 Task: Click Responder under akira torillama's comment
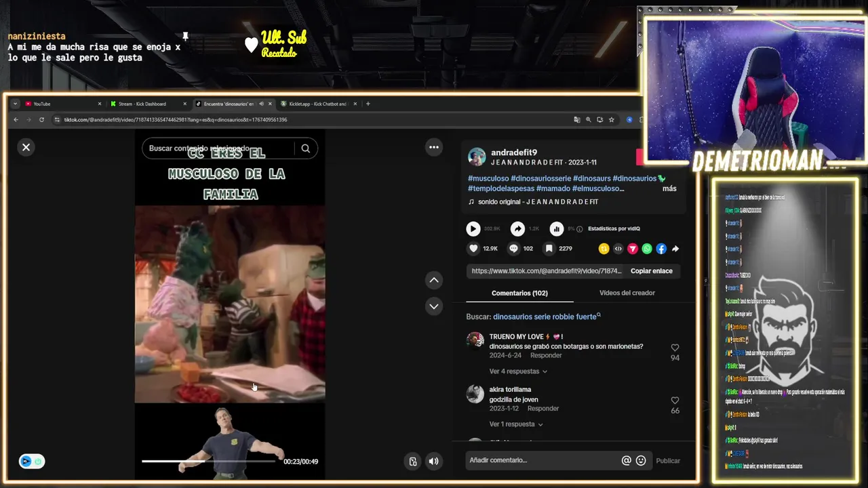click(x=543, y=409)
